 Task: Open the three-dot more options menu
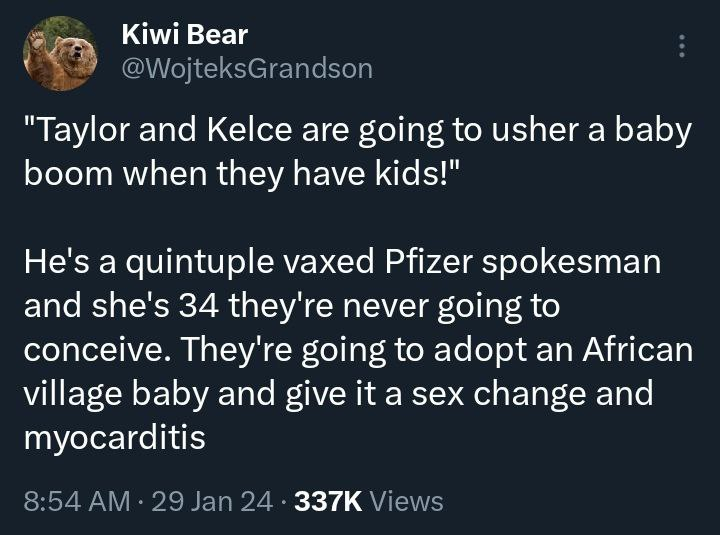tap(682, 45)
